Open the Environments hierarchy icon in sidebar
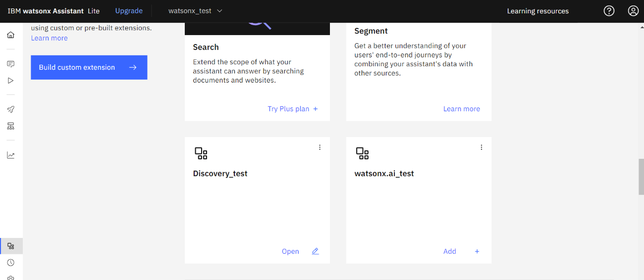Viewport: 644px width, 280px height. (x=10, y=126)
